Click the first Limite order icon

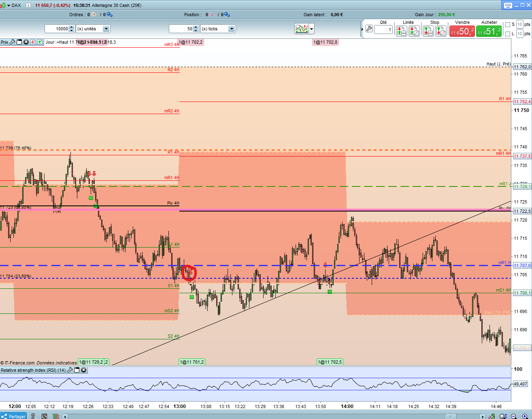click(402, 31)
